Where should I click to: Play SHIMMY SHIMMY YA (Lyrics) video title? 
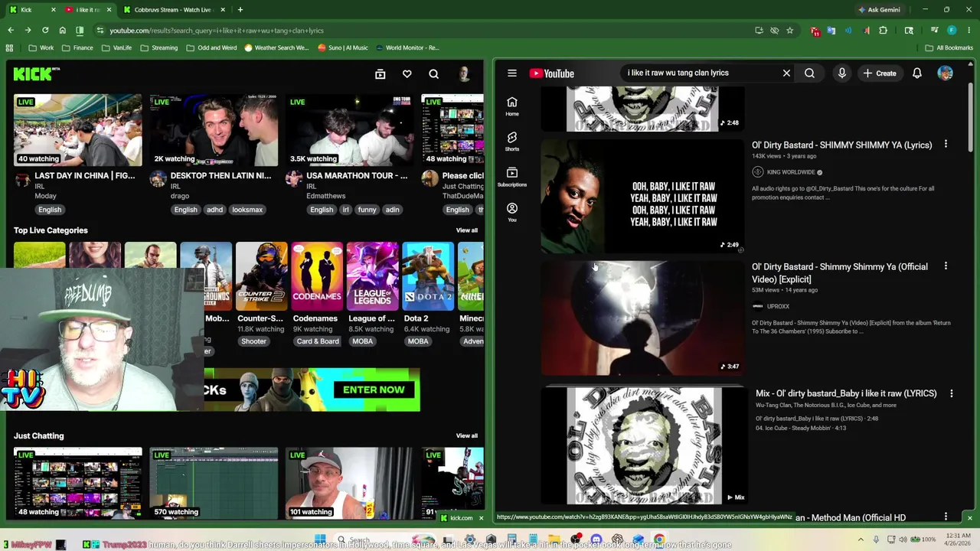[x=841, y=145]
